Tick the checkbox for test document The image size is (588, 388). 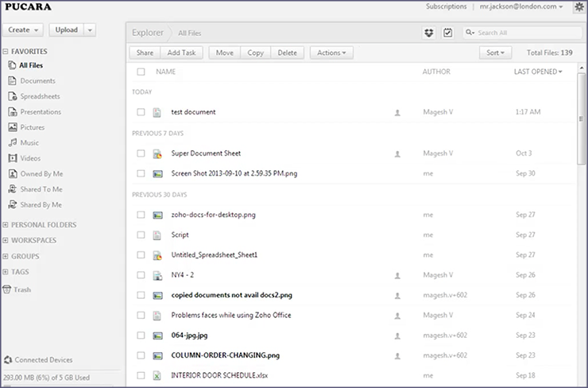[141, 112]
